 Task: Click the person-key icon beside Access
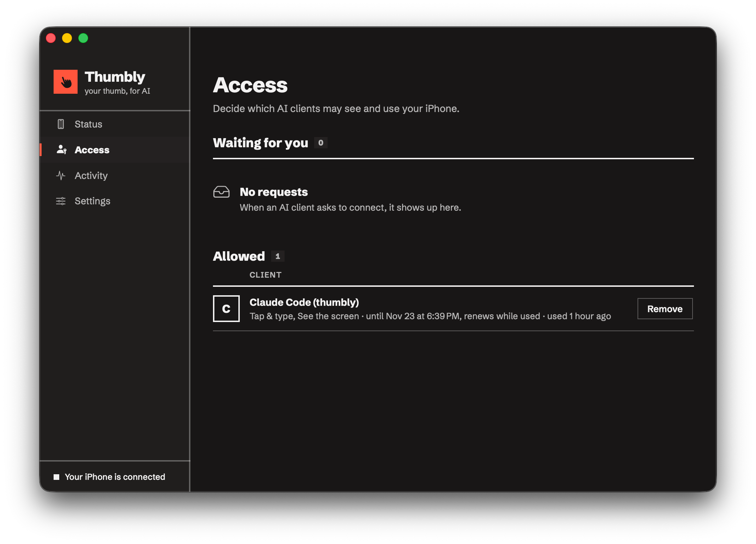pos(61,150)
